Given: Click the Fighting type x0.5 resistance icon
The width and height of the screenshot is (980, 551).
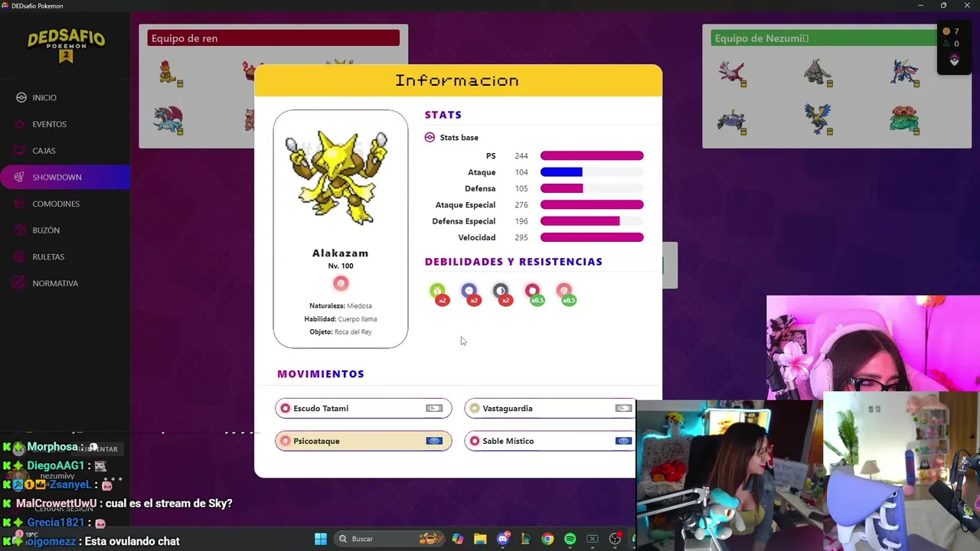Looking at the screenshot, I should click(534, 294).
